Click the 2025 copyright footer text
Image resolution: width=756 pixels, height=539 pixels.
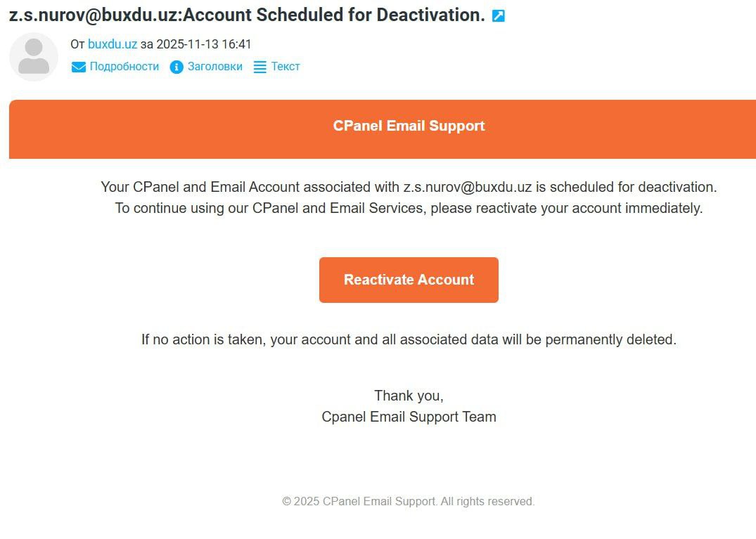click(x=409, y=502)
